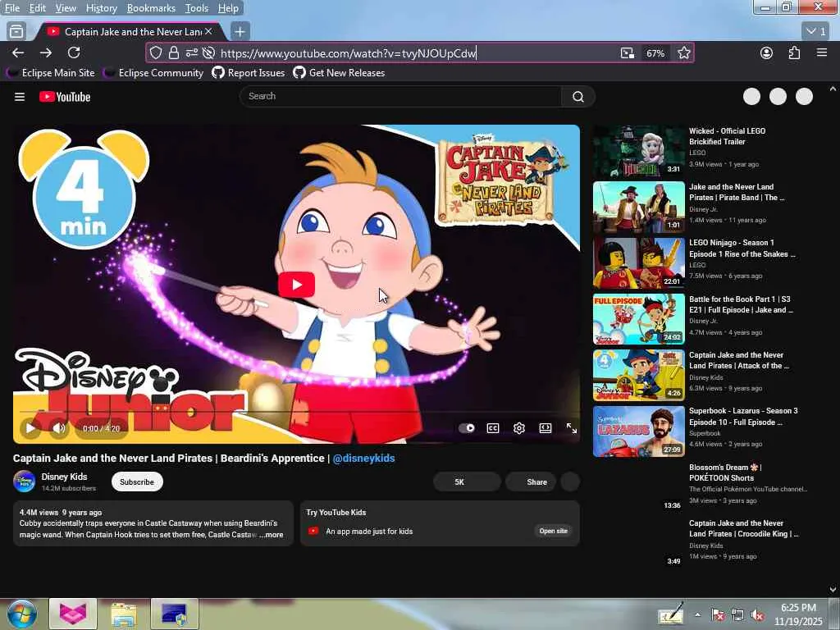Open Eclipse Community bookmark
The height and width of the screenshot is (630, 840).
point(154,73)
